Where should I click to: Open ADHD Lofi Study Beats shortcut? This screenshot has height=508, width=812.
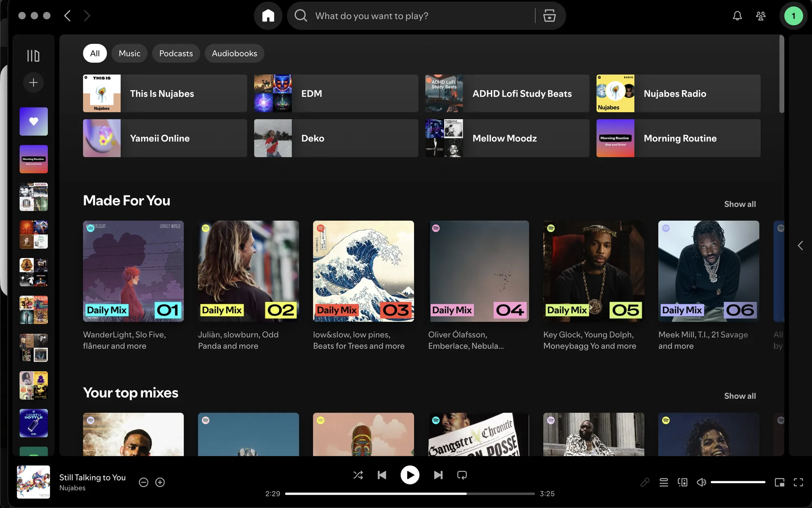point(507,93)
